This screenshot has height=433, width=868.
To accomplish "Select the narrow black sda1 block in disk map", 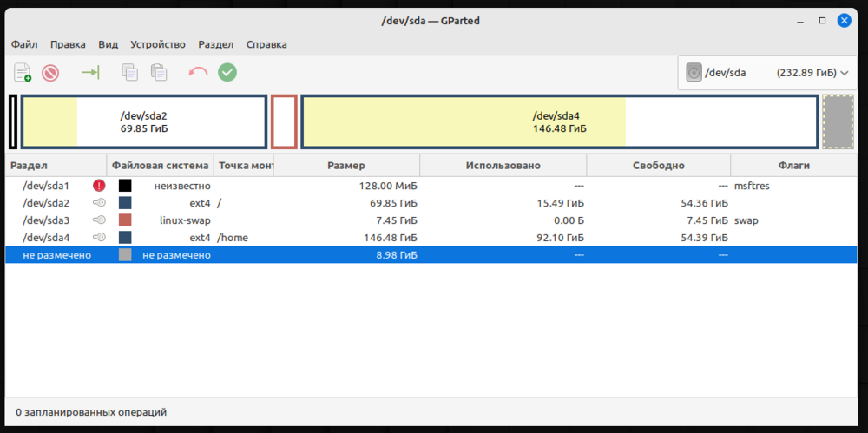I will click(x=13, y=121).
